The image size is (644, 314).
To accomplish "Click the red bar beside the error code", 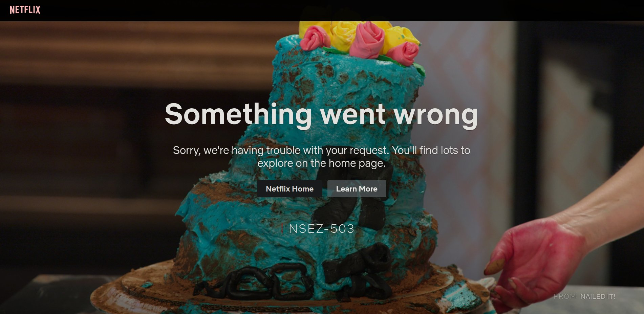I will (282, 228).
